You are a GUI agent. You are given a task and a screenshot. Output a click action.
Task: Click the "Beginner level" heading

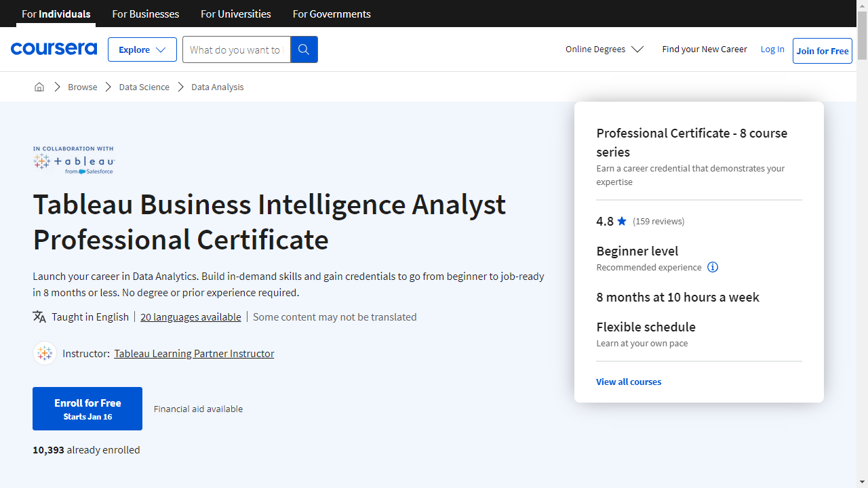[x=637, y=251]
